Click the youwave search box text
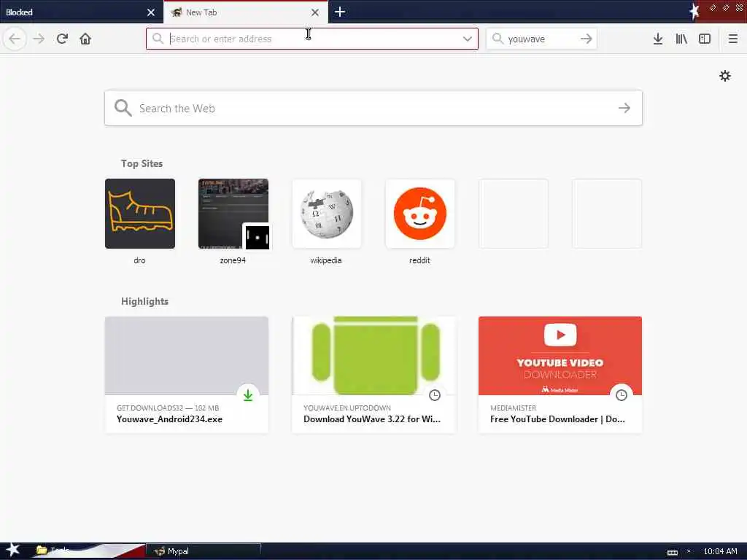Screen dimensions: 747x560 527,39
